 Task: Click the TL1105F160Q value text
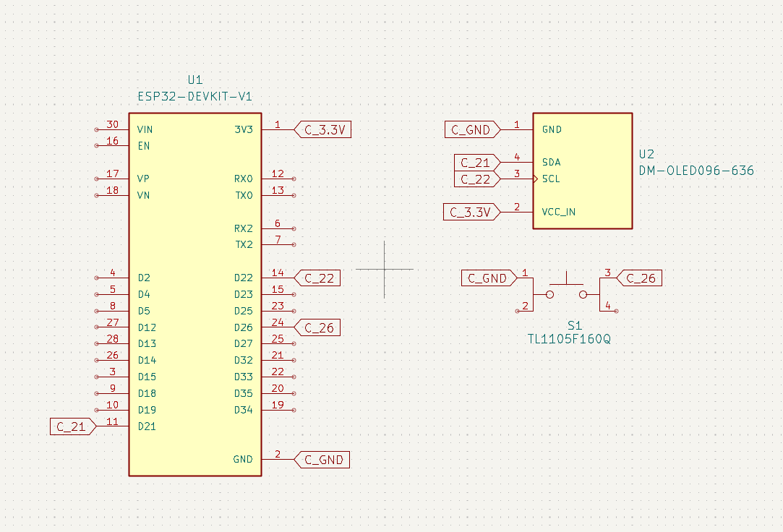coord(569,339)
